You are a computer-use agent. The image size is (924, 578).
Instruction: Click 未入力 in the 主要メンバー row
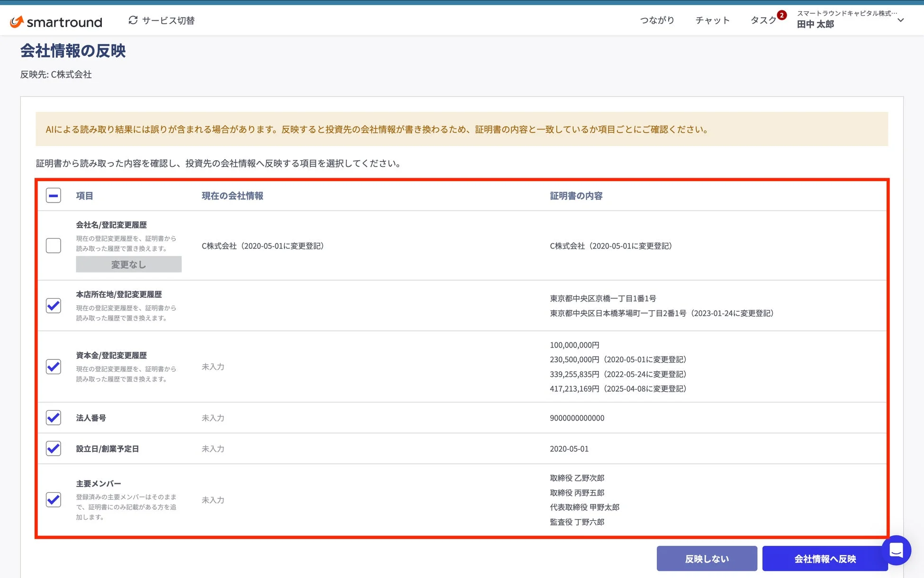(213, 500)
